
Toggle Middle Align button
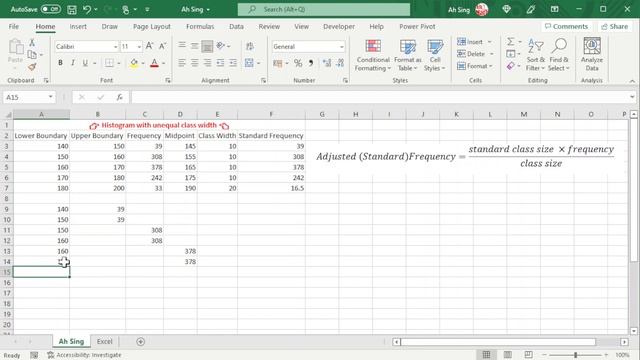pos(195,46)
